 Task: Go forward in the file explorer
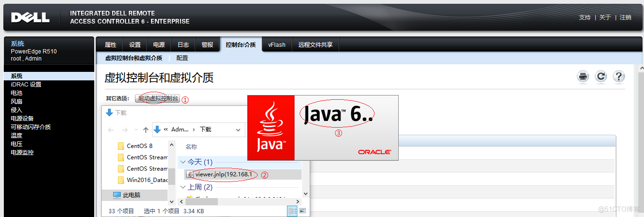point(125,130)
